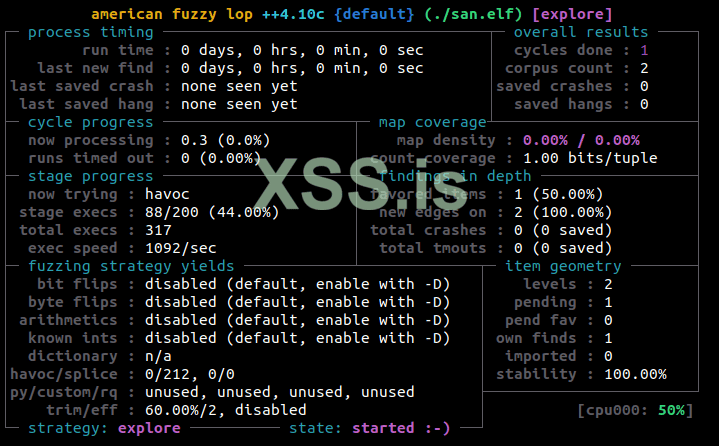This screenshot has width=719, height=446.
Task: Click the stability 100.00% value
Action: tap(635, 374)
